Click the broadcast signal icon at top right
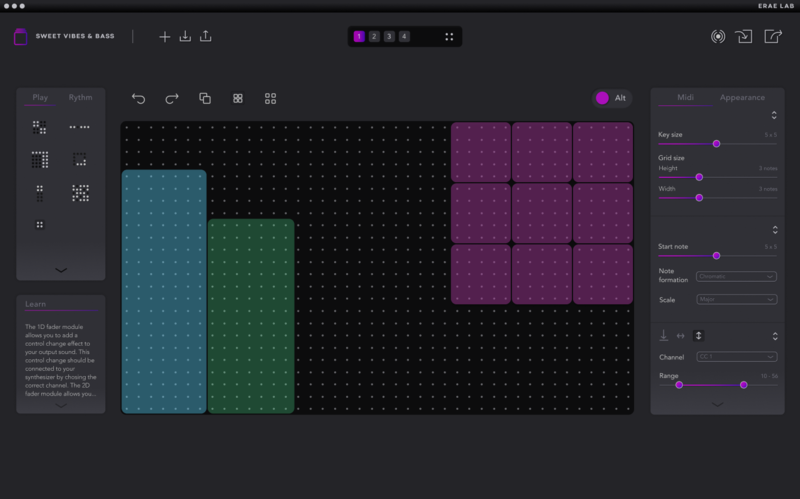This screenshot has height=499, width=800. pyautogui.click(x=717, y=37)
